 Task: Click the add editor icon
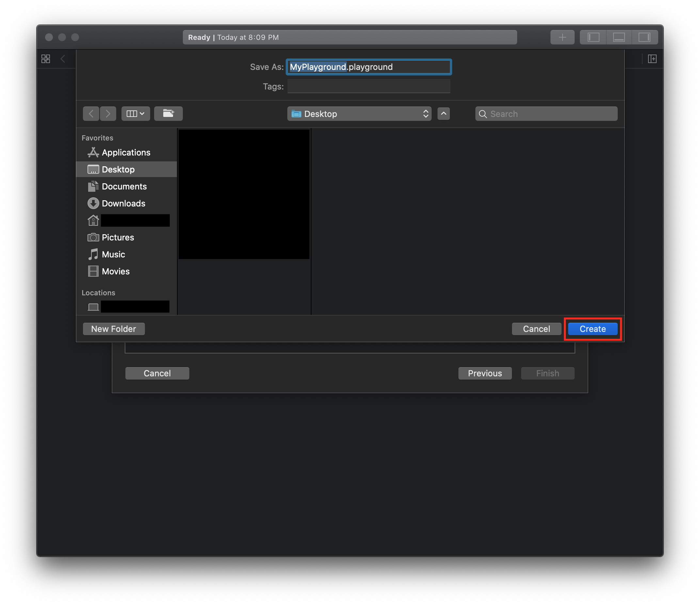coord(652,59)
